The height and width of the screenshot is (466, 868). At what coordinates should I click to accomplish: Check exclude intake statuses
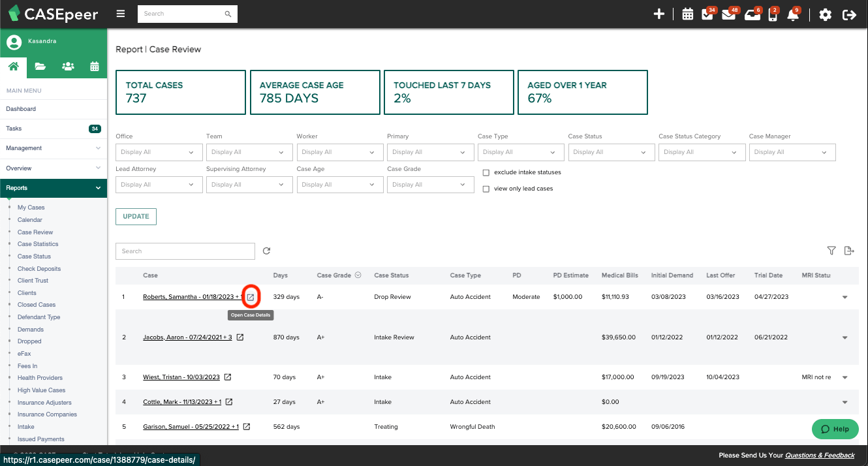[486, 173]
